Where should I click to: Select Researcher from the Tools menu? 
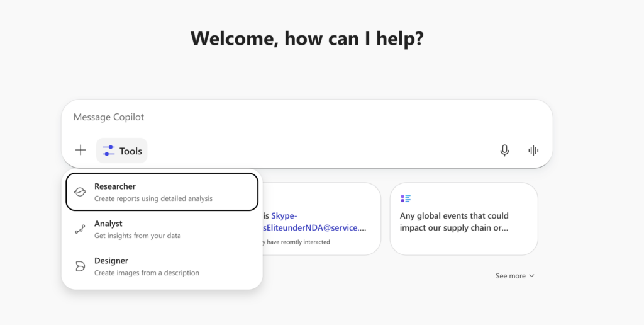(x=162, y=191)
